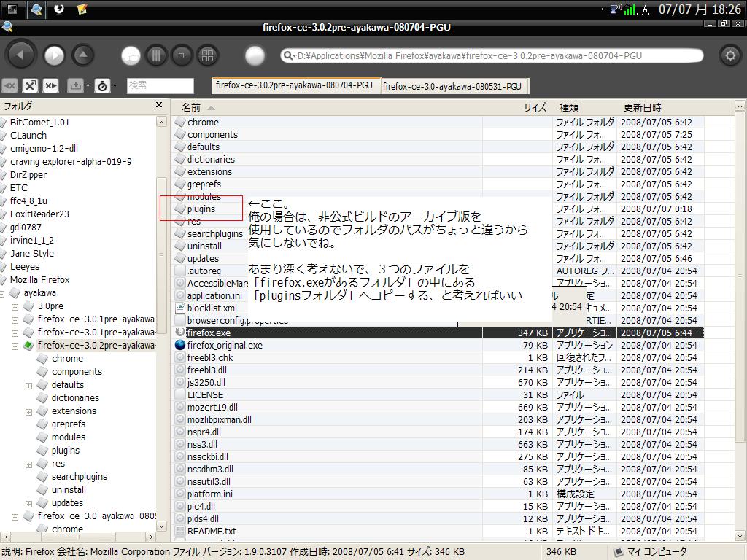Image resolution: width=747 pixels, height=560 pixels.
Task: Expand the 3.0pre tree node
Action: [15, 307]
